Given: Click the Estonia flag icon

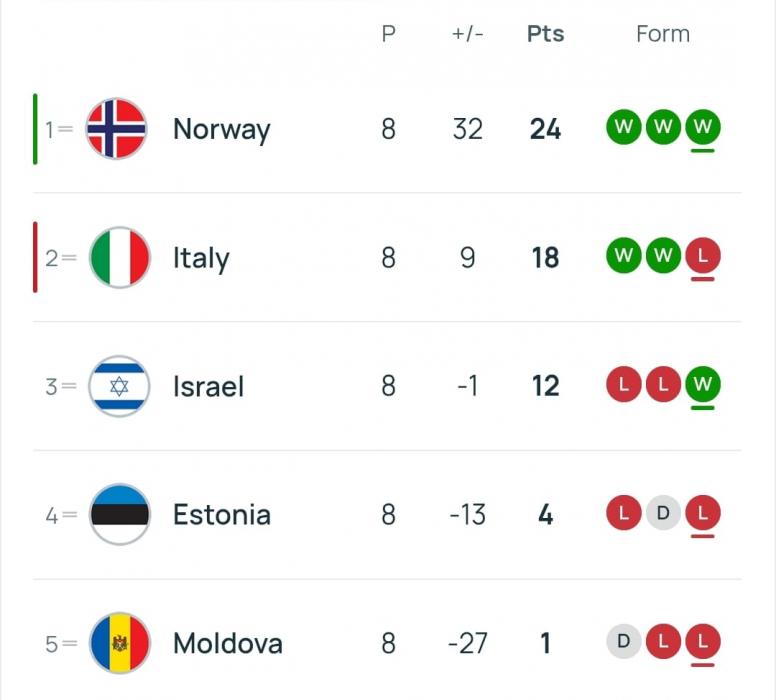Looking at the screenshot, I should 120,515.
